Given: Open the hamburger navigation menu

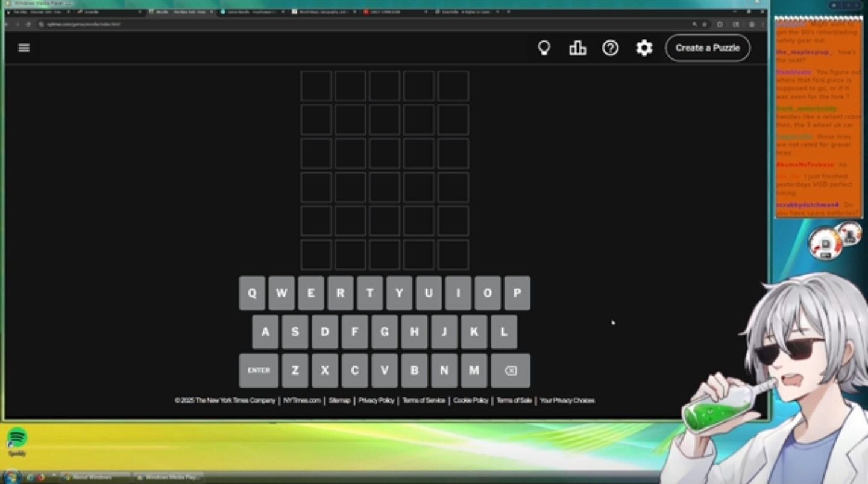Looking at the screenshot, I should pos(24,48).
